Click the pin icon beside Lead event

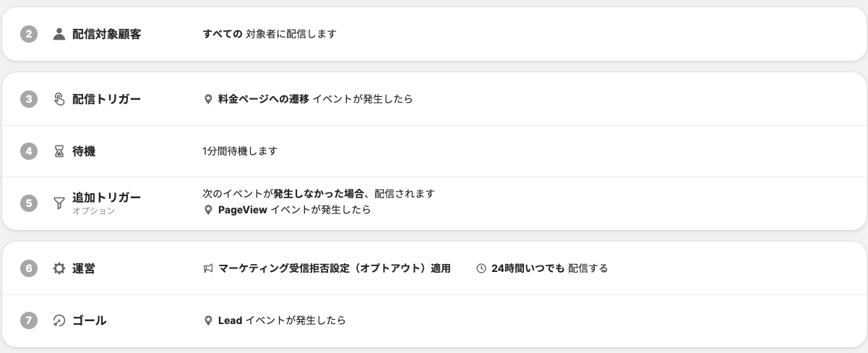point(208,320)
